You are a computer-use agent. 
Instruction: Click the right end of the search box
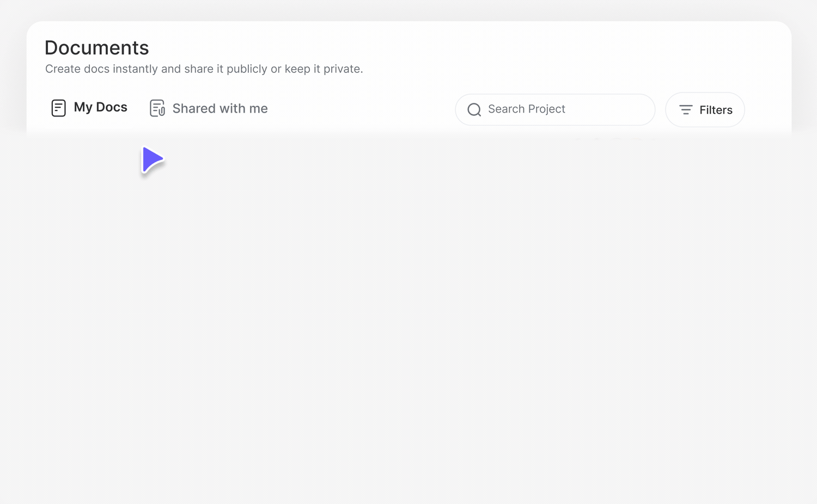click(x=637, y=109)
